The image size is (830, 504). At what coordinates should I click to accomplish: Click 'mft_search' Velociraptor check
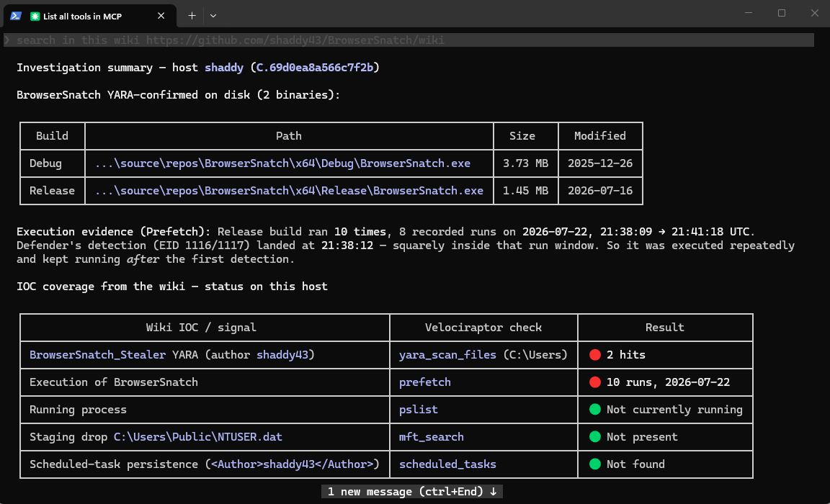(431, 437)
